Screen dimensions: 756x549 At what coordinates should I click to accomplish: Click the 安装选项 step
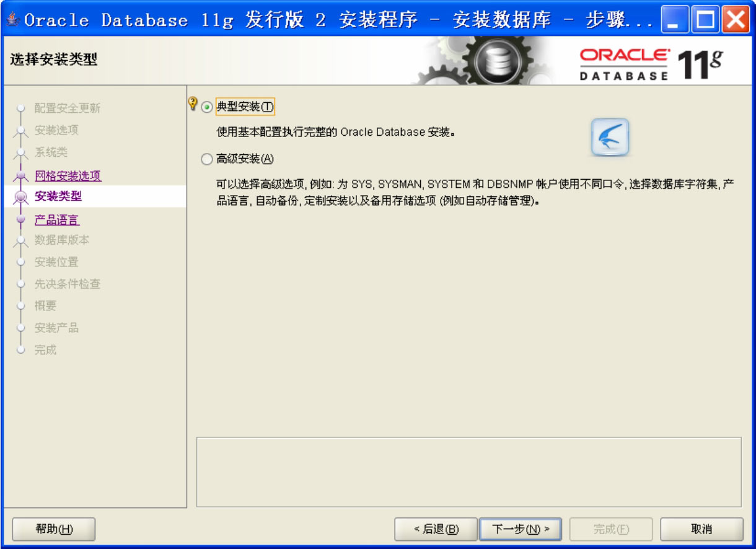point(56,130)
